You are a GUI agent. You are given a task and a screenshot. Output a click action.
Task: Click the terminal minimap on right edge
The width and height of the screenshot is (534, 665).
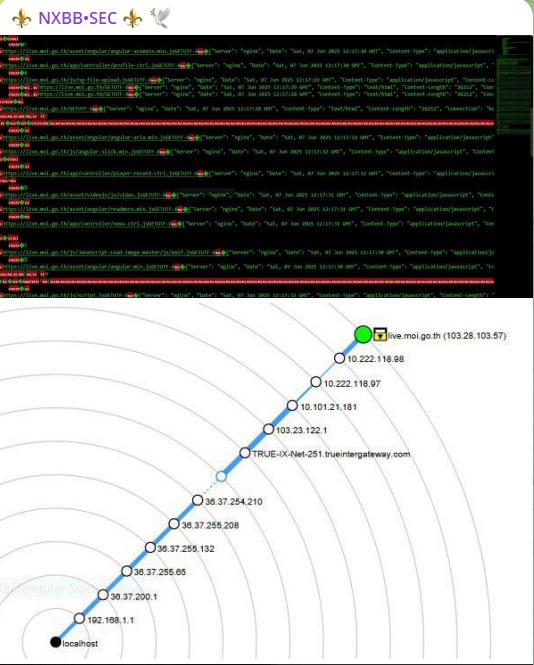click(514, 85)
